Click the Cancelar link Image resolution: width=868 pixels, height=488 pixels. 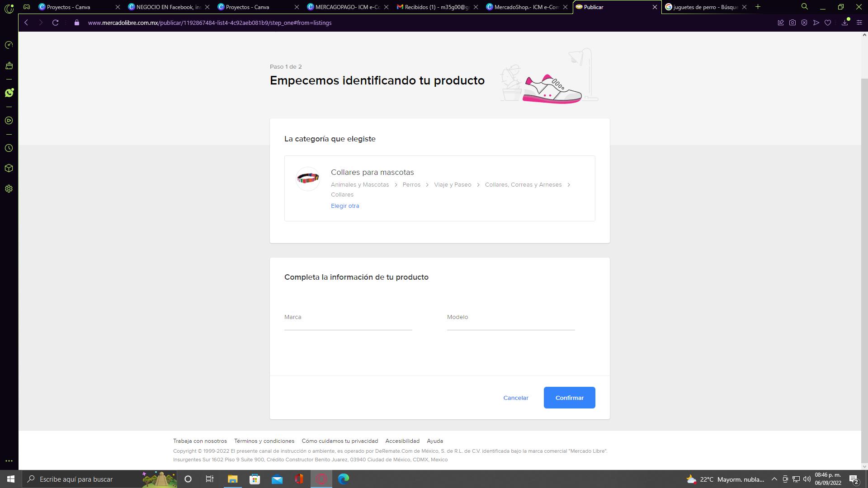pos(516,398)
